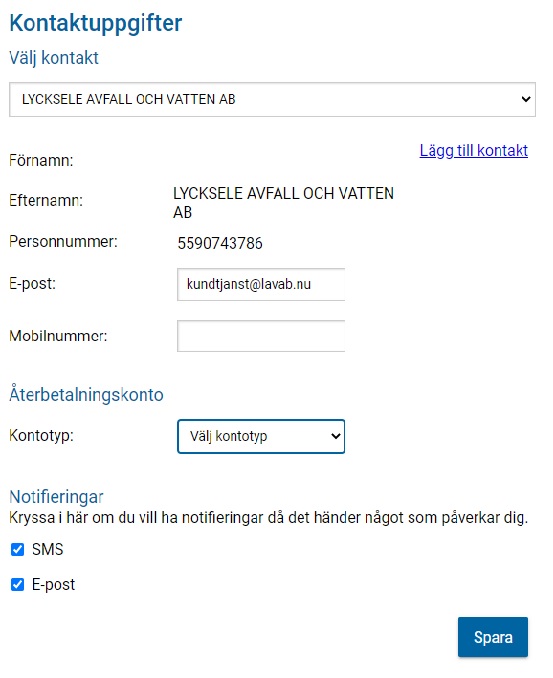
Task: Click the Personnummer label
Action: point(63,241)
